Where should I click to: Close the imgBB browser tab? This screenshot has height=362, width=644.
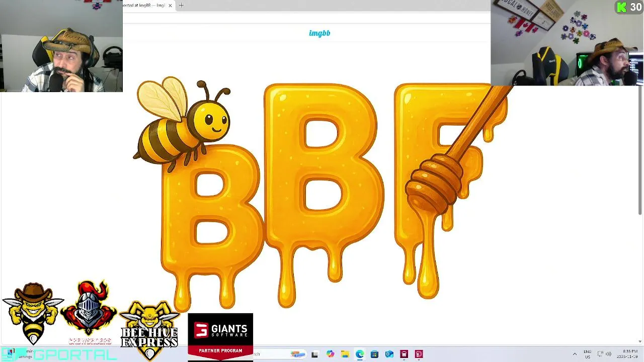[170, 6]
